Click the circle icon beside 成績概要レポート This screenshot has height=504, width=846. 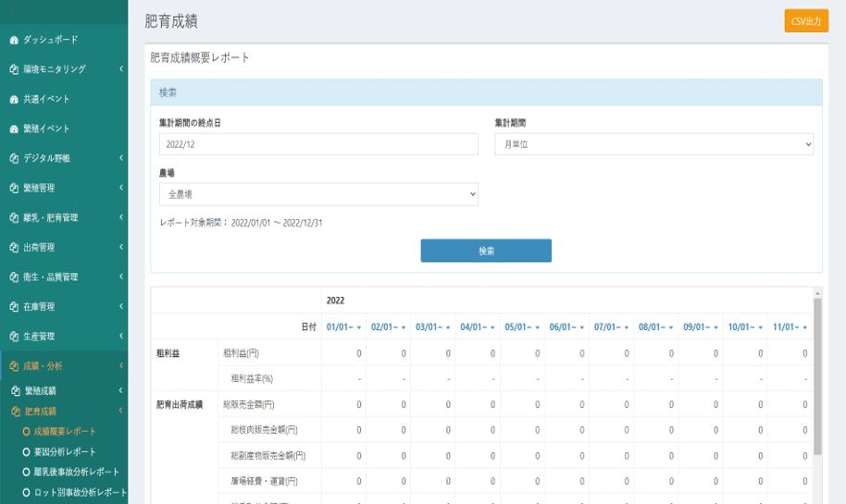pyautogui.click(x=26, y=432)
